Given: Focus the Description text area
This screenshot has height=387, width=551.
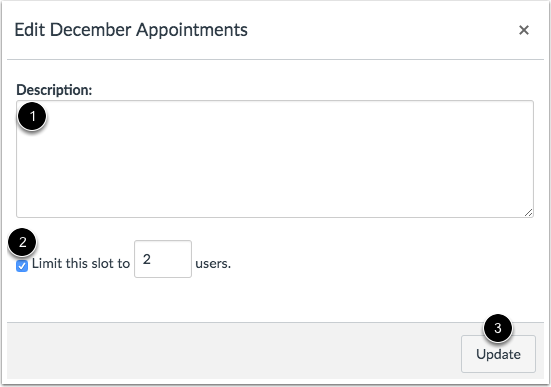Looking at the screenshot, I should [x=275, y=159].
